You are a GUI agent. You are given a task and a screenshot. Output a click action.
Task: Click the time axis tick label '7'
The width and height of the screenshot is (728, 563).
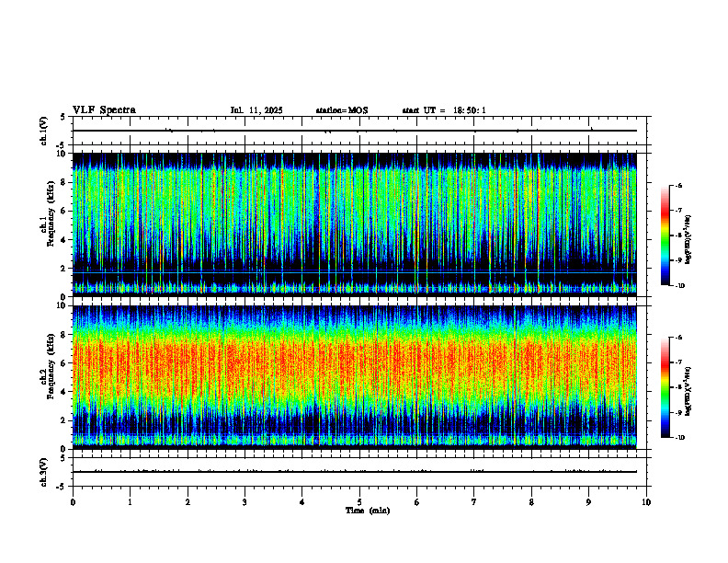[474, 502]
